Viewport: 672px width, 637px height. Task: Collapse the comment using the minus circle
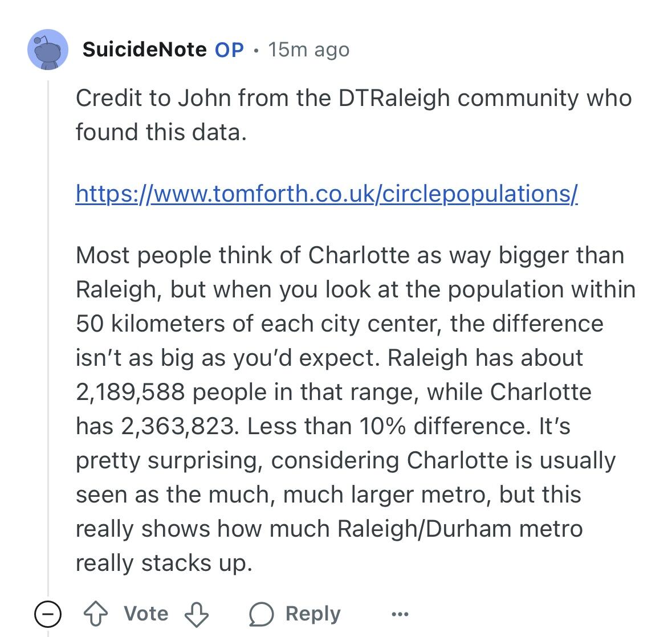(x=48, y=614)
